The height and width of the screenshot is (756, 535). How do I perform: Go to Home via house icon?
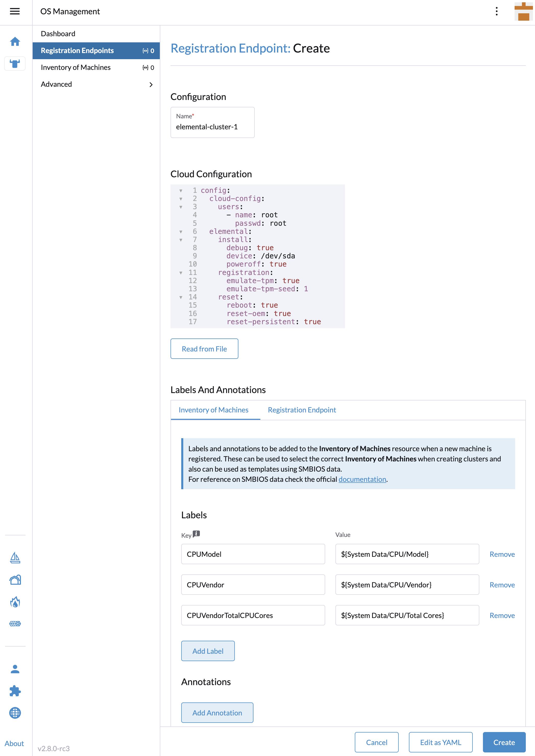(15, 42)
